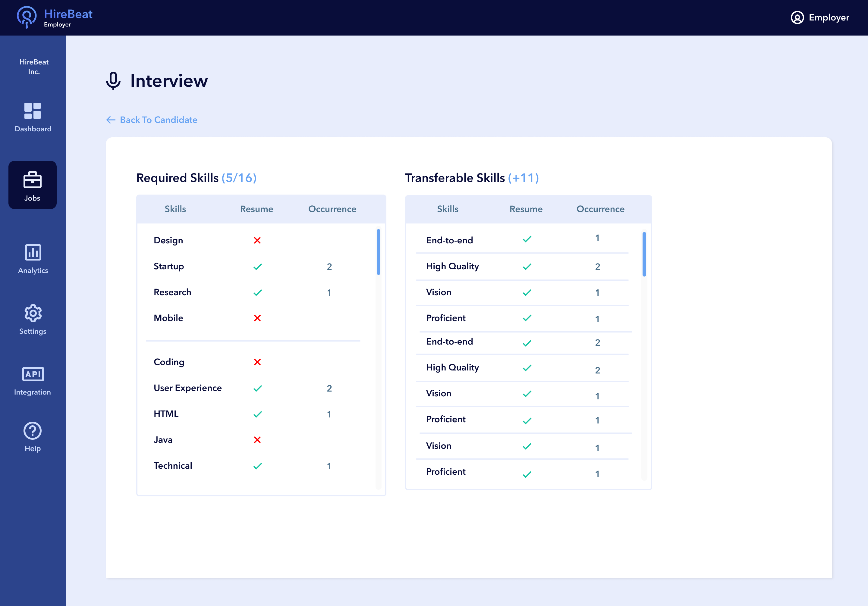Select the Jobs briefcase icon

pyautogui.click(x=33, y=180)
